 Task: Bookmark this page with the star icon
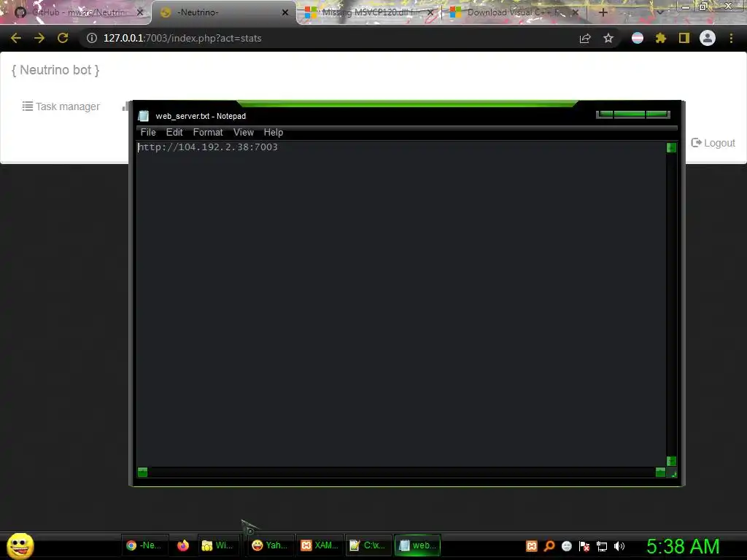click(x=608, y=38)
